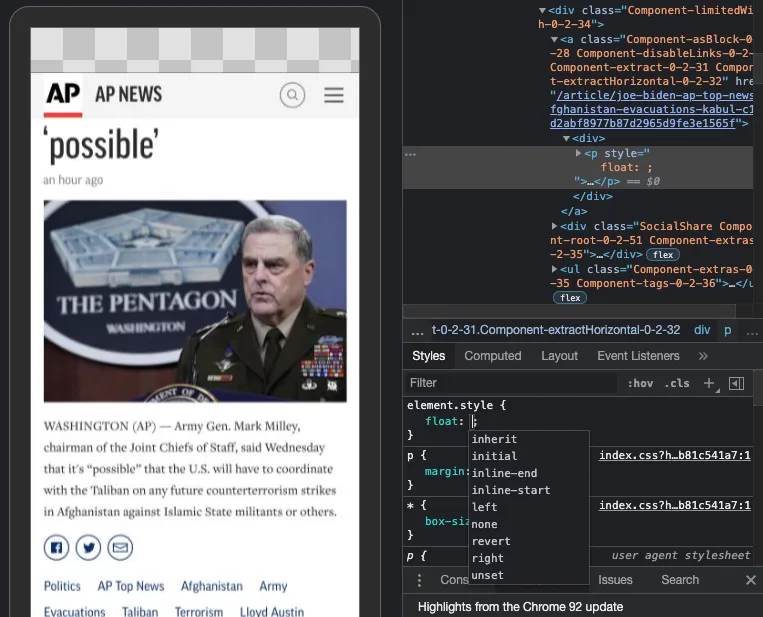Screen dimensions: 763x617
Task: Select the 'div' breadcrumb item
Action: pyautogui.click(x=702, y=330)
